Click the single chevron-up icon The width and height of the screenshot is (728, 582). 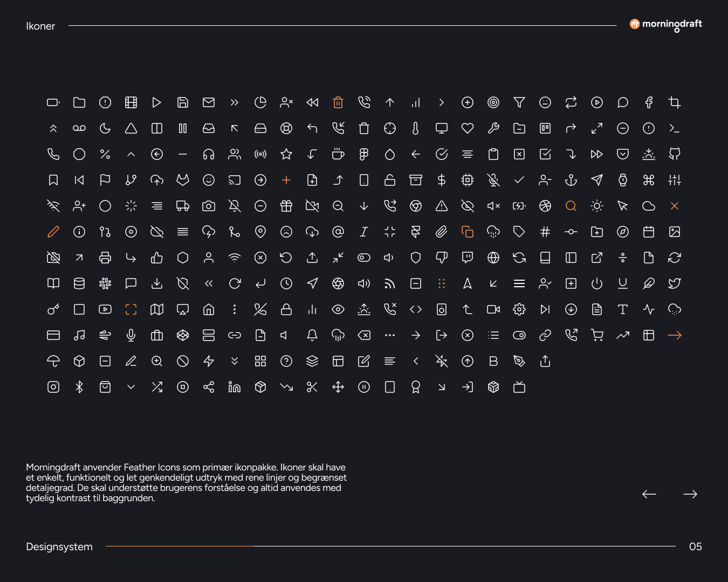tap(131, 154)
